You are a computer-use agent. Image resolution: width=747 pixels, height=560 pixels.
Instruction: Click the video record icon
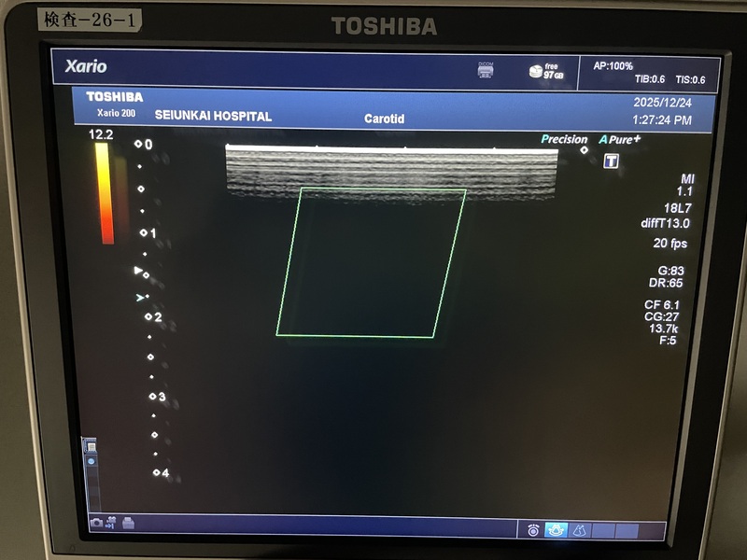tap(110, 522)
